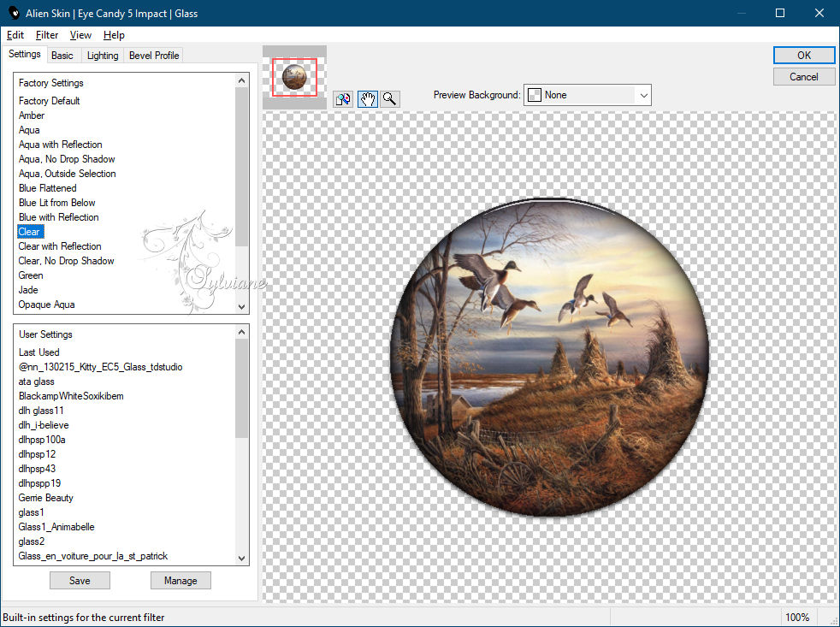This screenshot has width=840, height=627.
Task: Select the ata glass user setting
Action: coord(36,382)
